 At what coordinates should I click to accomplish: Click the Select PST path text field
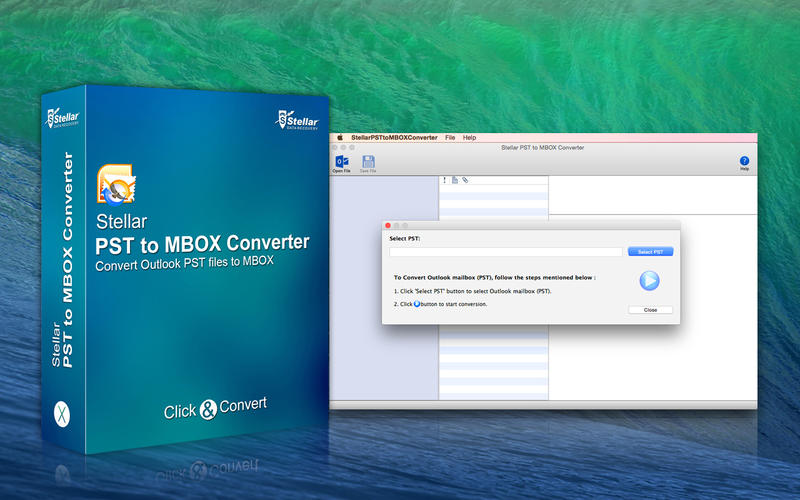coord(505,252)
